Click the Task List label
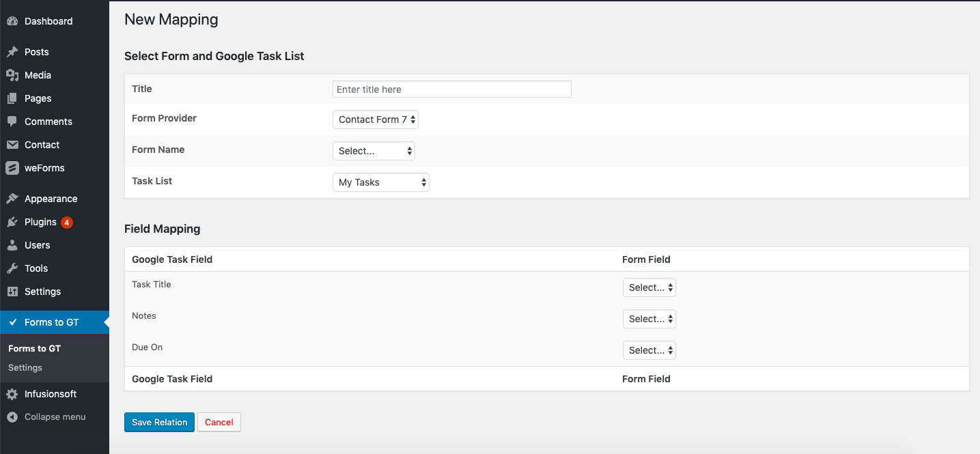Screen dimensions: 980x454 [152, 181]
